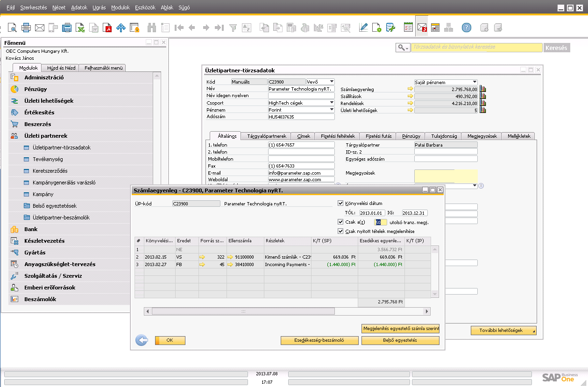Open the Modulok menu in menu bar

tap(120, 7)
